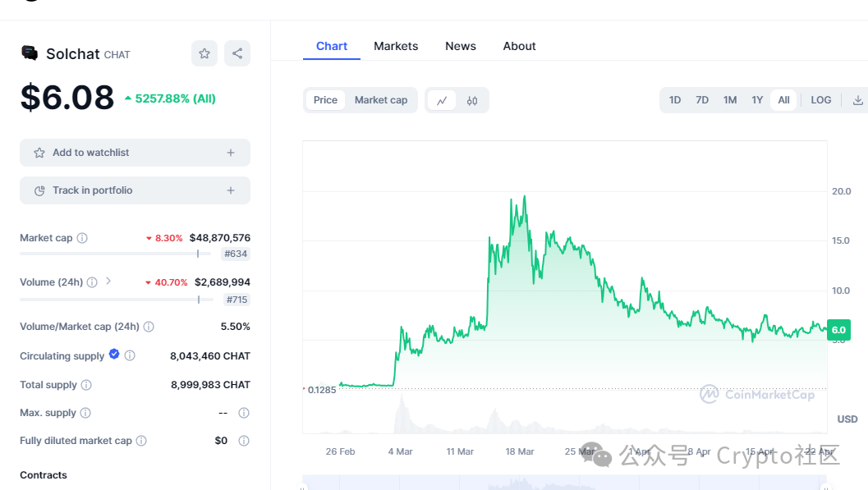
Task: Click the download chart icon
Action: 857,101
